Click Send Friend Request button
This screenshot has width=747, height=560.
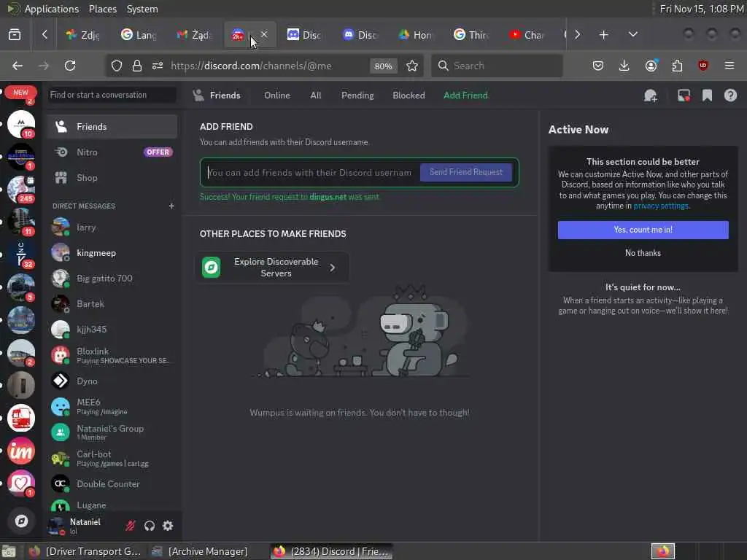click(x=466, y=172)
